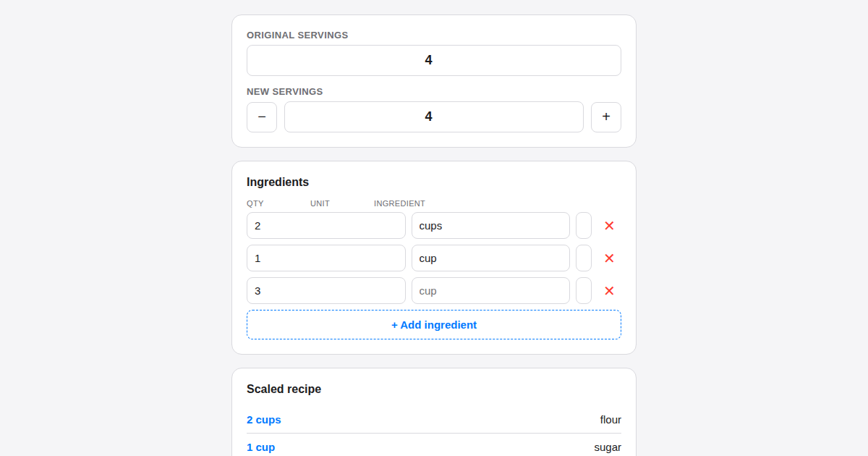Select the scaled amount 1 cup
The height and width of the screenshot is (456, 868).
click(x=261, y=447)
